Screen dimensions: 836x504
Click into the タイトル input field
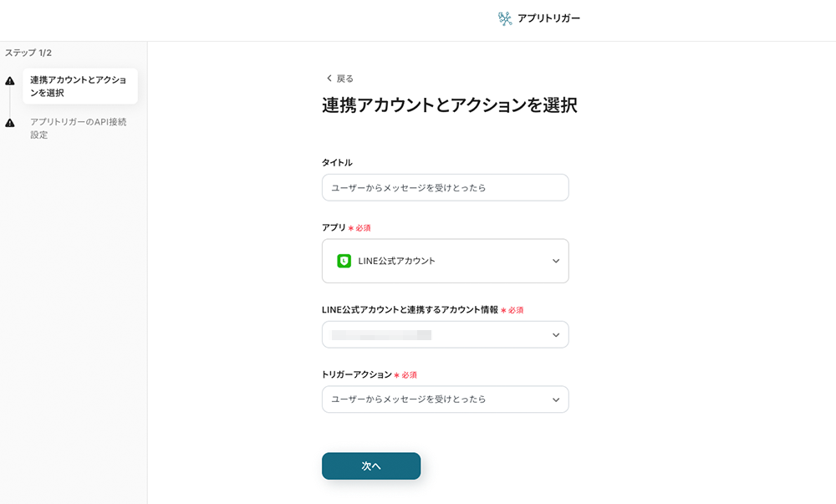coord(445,187)
